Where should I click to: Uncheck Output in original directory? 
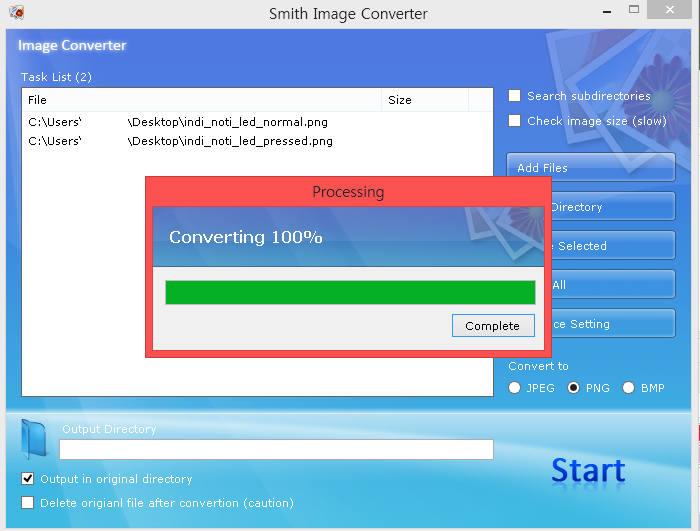28,479
